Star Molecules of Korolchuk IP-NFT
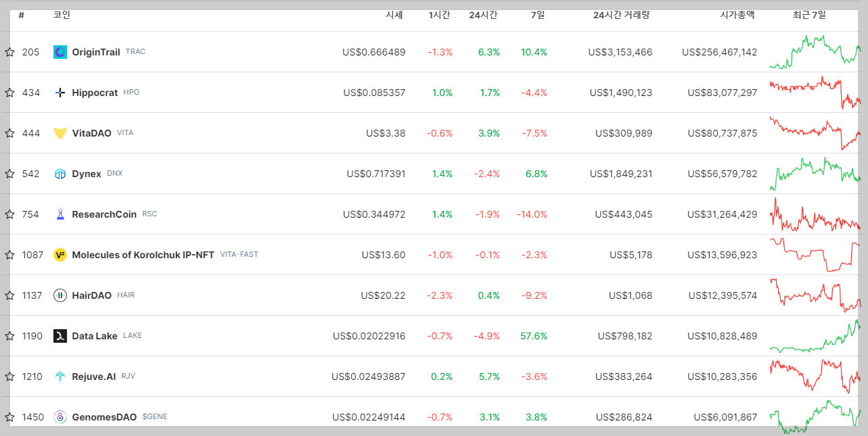The image size is (868, 436). click(x=9, y=255)
